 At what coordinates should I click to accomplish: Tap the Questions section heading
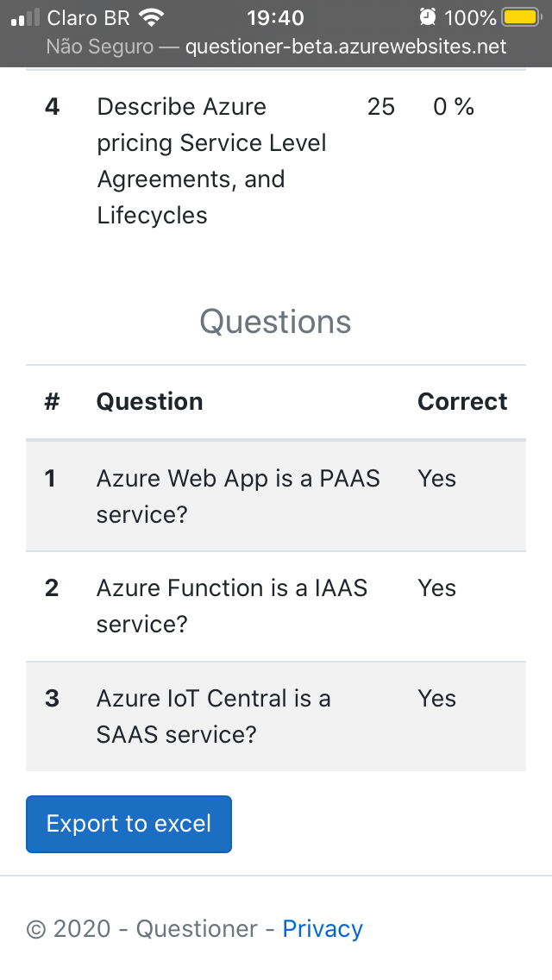(276, 322)
